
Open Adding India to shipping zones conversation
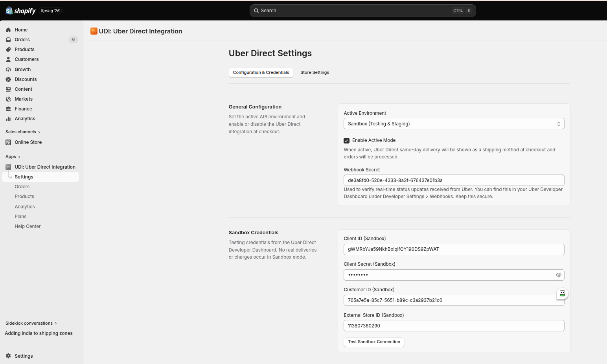click(x=39, y=333)
